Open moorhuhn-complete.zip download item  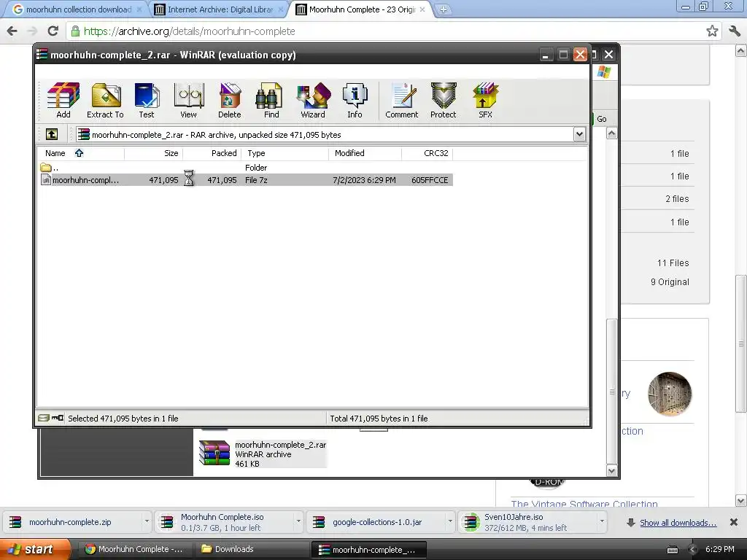[x=71, y=522]
